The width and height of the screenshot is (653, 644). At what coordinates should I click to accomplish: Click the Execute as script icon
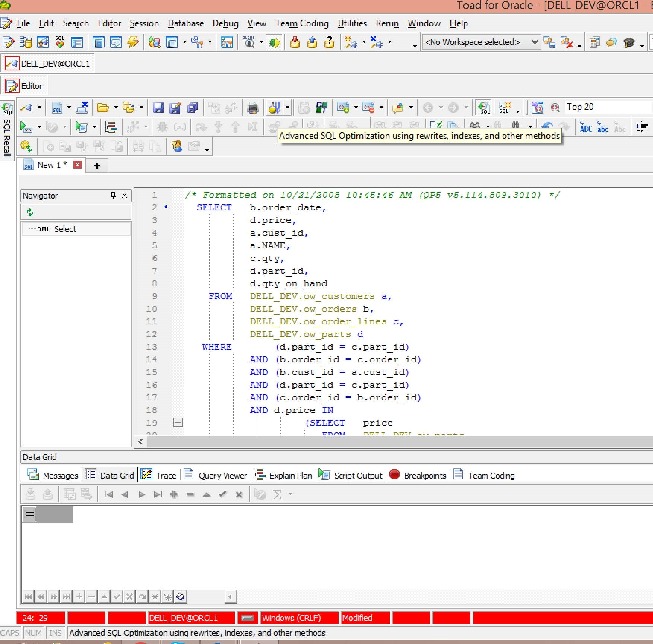[81, 127]
